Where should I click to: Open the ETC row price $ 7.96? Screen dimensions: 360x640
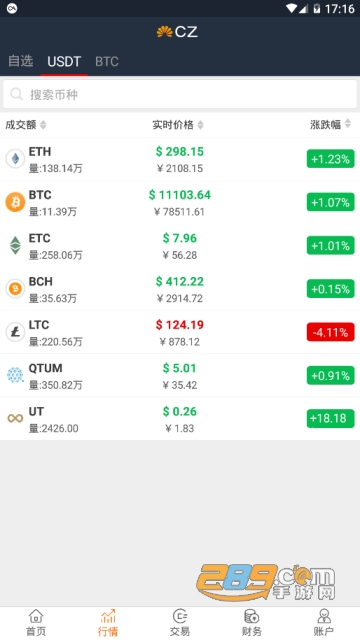click(180, 238)
